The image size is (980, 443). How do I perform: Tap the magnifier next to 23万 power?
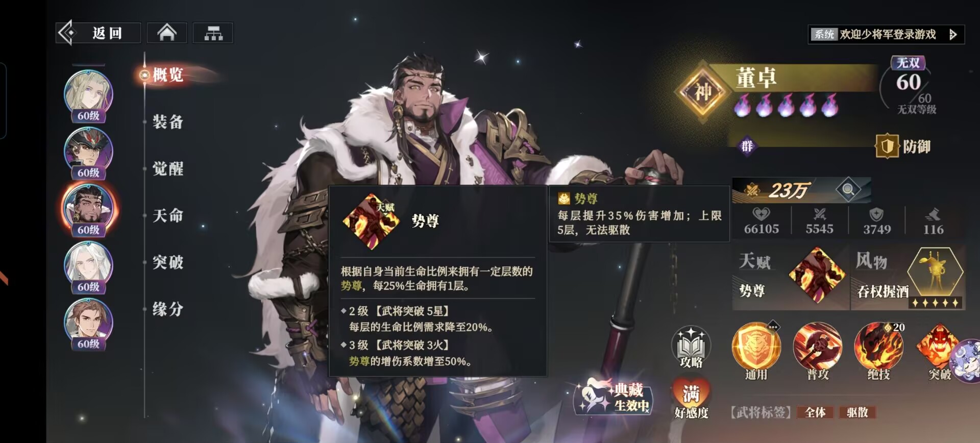(848, 190)
